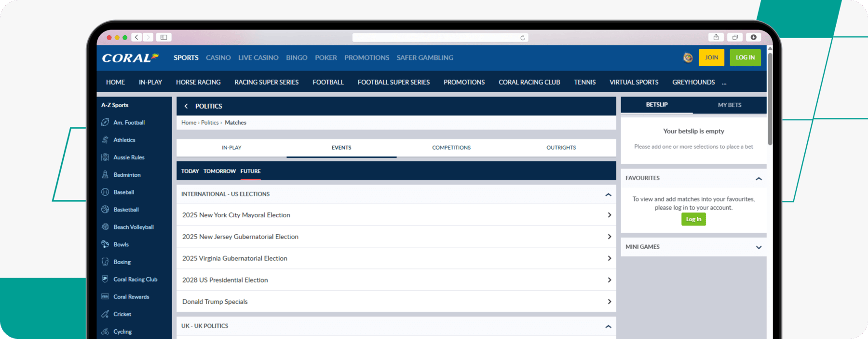This screenshot has width=868, height=339.
Task: Open Bingo in the top menu
Action: tap(297, 57)
